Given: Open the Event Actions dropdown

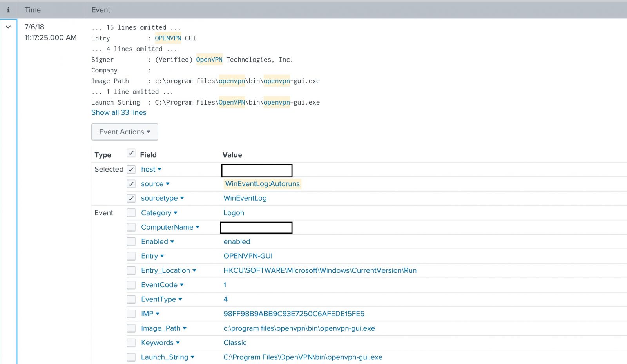Looking at the screenshot, I should click(125, 132).
